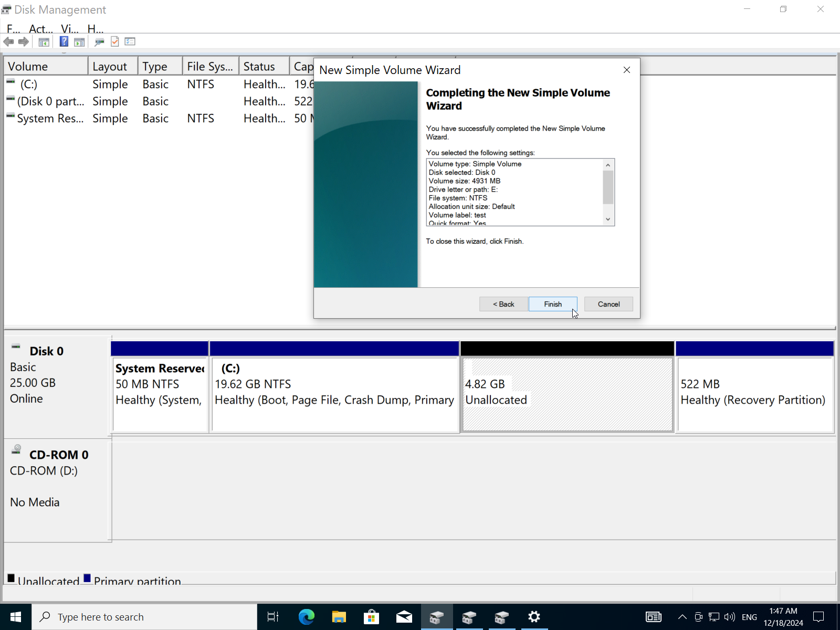Click the Help toolbar icon

pyautogui.click(x=64, y=42)
